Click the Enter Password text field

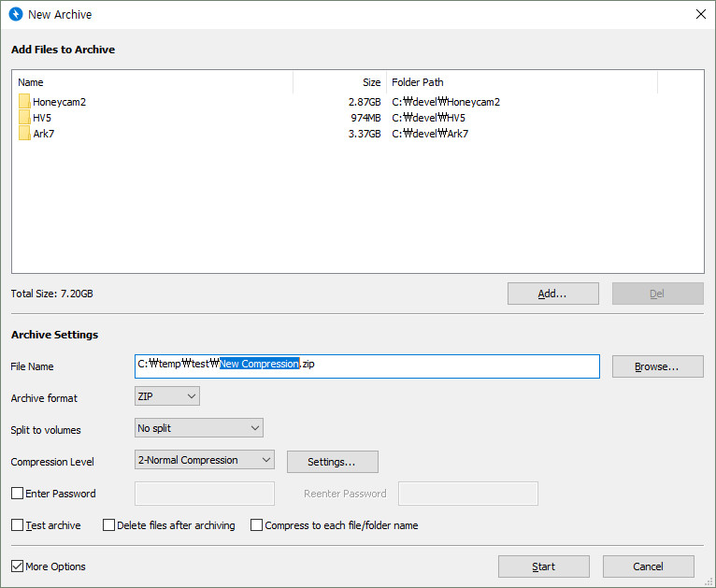pos(205,494)
